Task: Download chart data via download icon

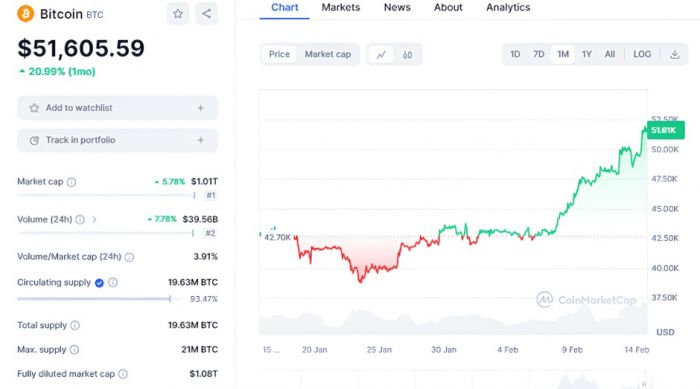Action: point(675,54)
